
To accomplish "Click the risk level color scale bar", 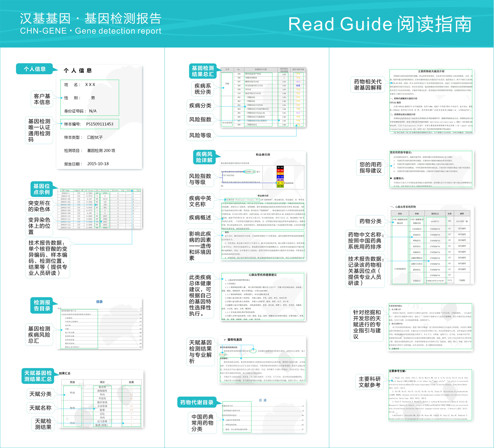I will (280, 177).
